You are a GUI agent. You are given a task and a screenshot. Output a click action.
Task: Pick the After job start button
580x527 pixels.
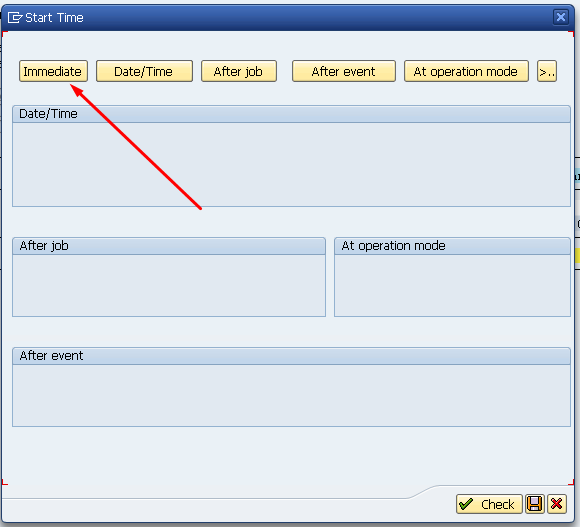click(x=239, y=71)
